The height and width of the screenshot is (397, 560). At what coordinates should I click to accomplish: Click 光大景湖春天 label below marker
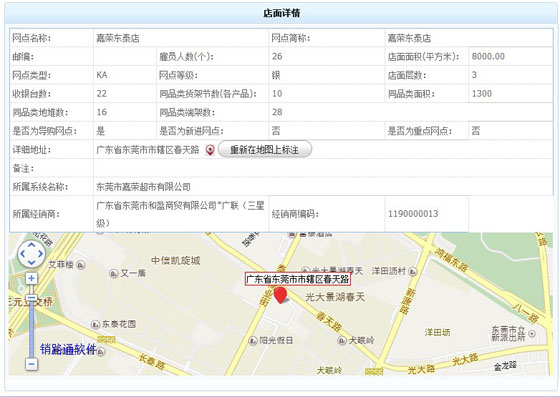(x=335, y=297)
